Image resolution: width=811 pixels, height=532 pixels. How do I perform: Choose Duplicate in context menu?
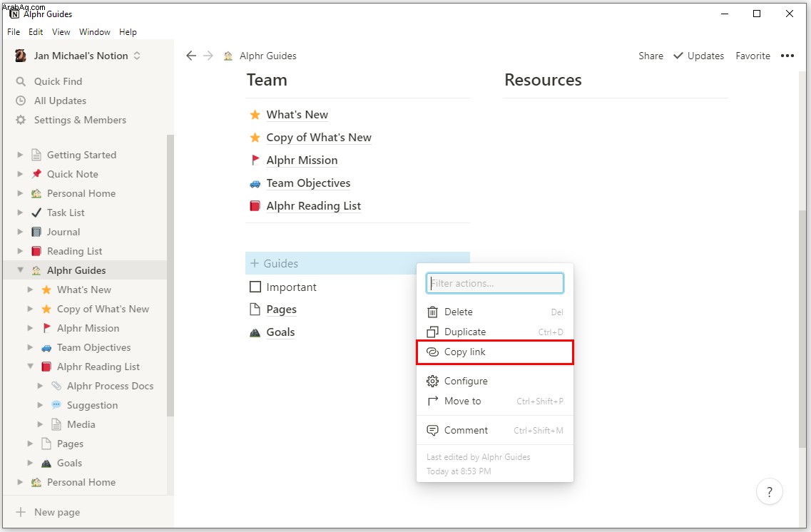[495, 332]
